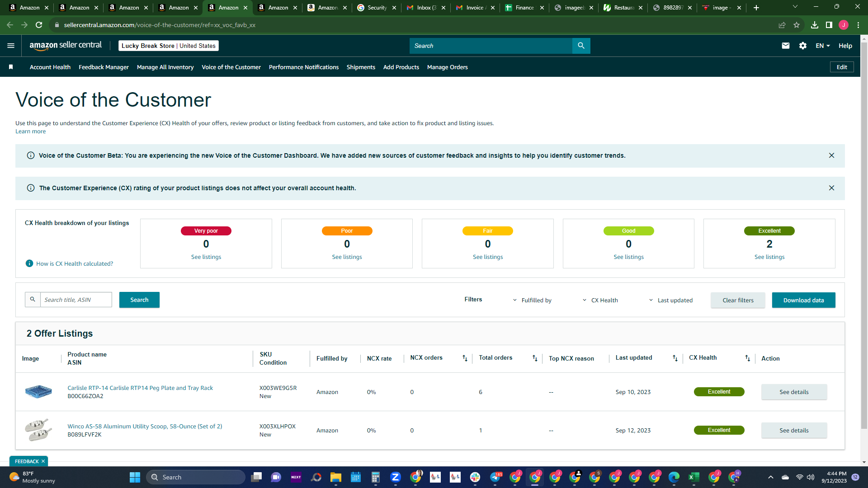Open the messages mail icon
The image size is (868, 488).
click(786, 46)
